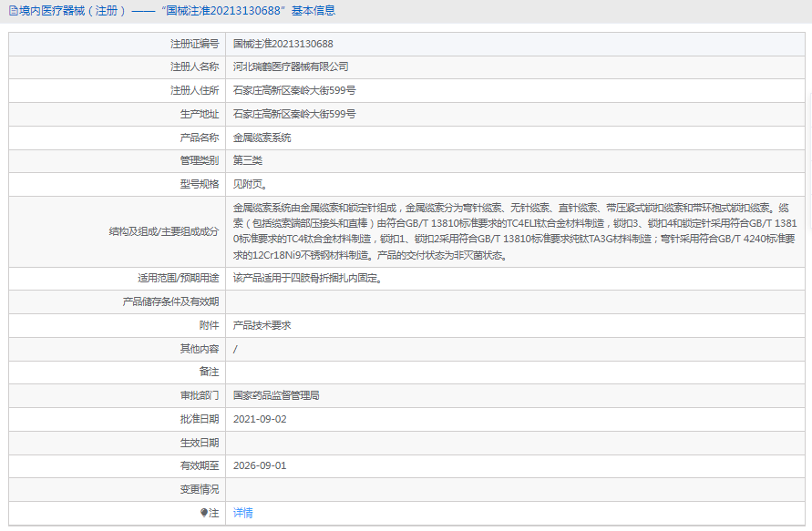Open the 详情 link in the 注 row
812x531 pixels.
click(243, 513)
